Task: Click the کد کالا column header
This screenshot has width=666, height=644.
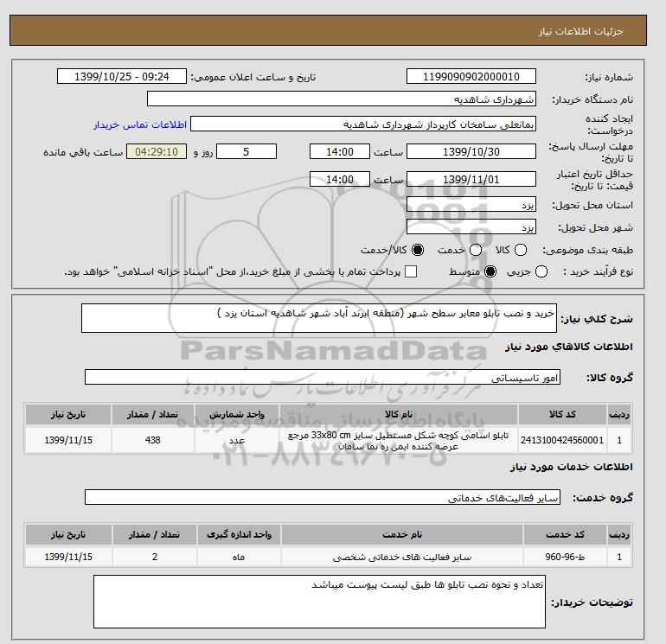Action: pyautogui.click(x=562, y=414)
